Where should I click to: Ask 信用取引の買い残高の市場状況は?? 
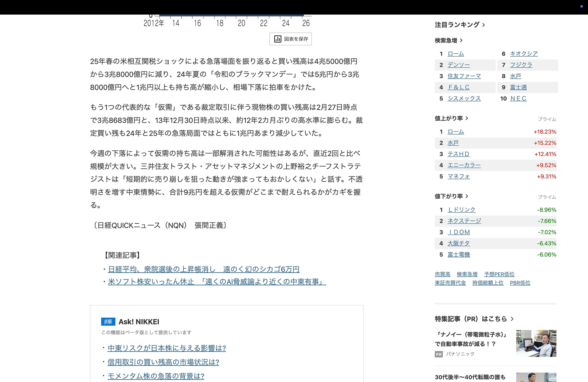coord(163,362)
